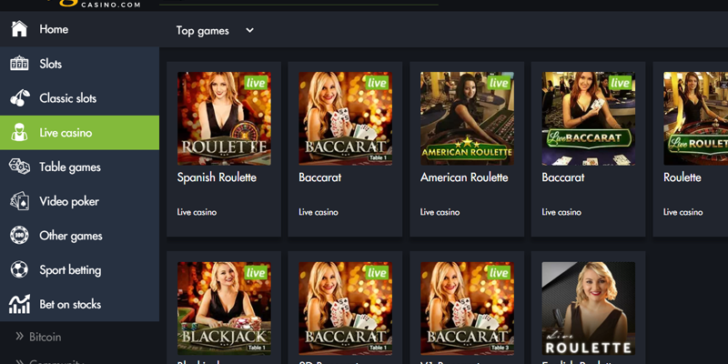Expand the Bitcoin sidebar section

click(x=39, y=337)
